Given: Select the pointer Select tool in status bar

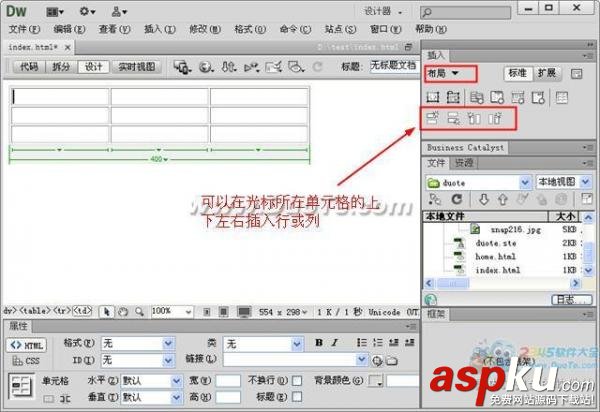Looking at the screenshot, I should 106,312.
